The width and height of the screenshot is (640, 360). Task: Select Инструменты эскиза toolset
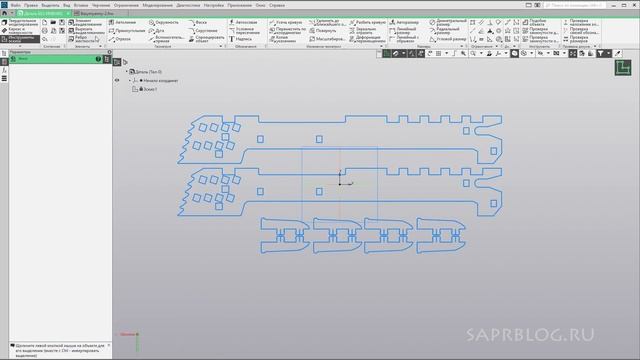tap(20, 39)
